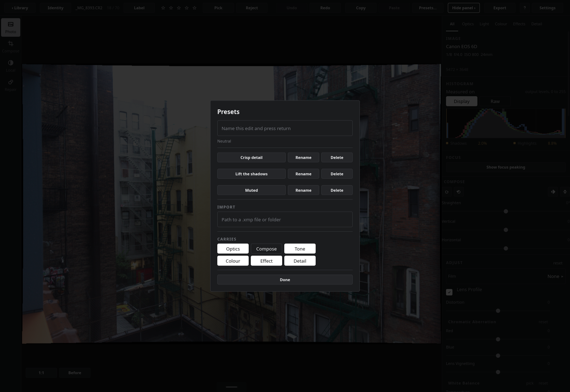Screen dimensions: 570x392
Task: Switch to the Optics tab
Action: tap(468, 24)
